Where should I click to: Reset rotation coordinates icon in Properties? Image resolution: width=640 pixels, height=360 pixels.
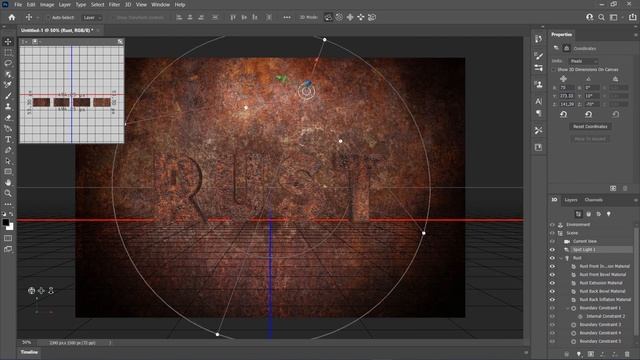(x=589, y=115)
